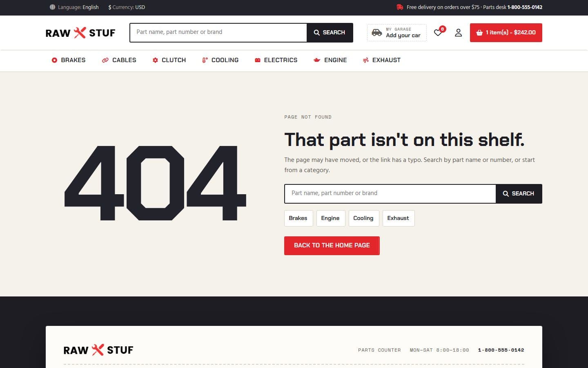588x368 pixels.
Task: Open the Engine category menu
Action: [330, 60]
